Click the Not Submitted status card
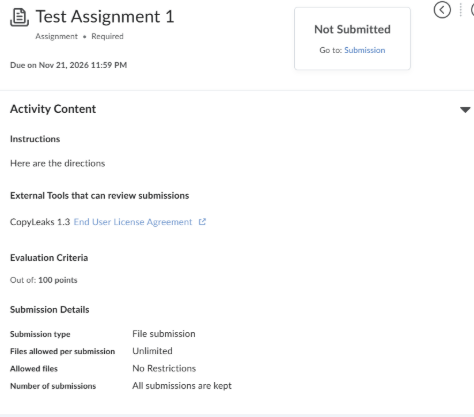This screenshot has width=474, height=417. click(x=352, y=39)
